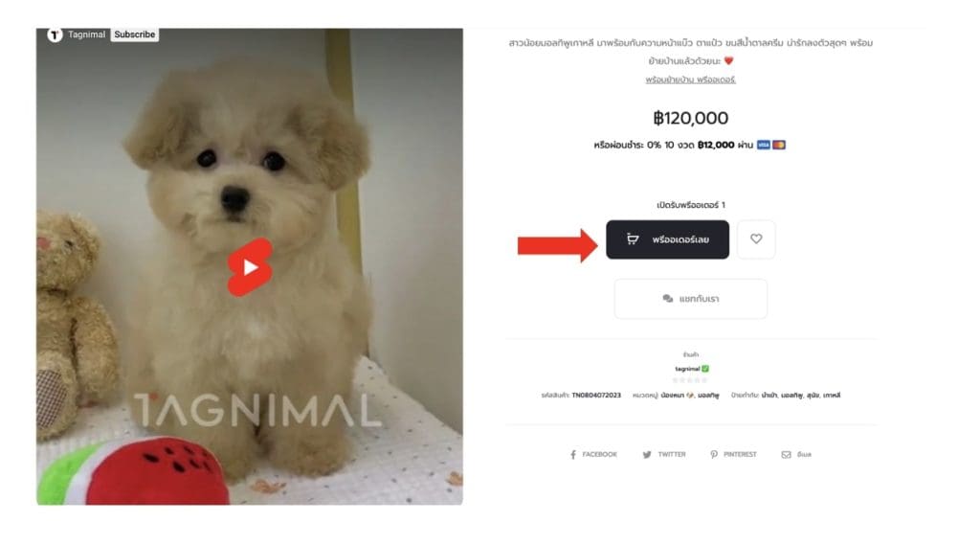Share on Twitter
This screenshot has height=545, width=980.
(x=664, y=454)
